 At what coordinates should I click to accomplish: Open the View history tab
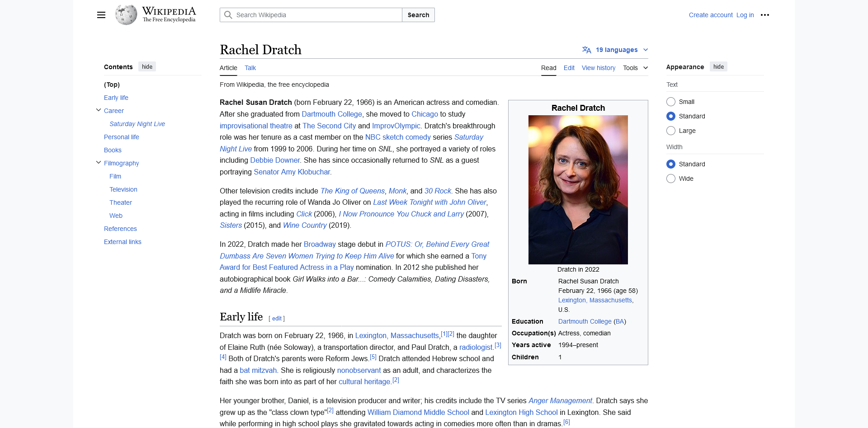tap(598, 68)
